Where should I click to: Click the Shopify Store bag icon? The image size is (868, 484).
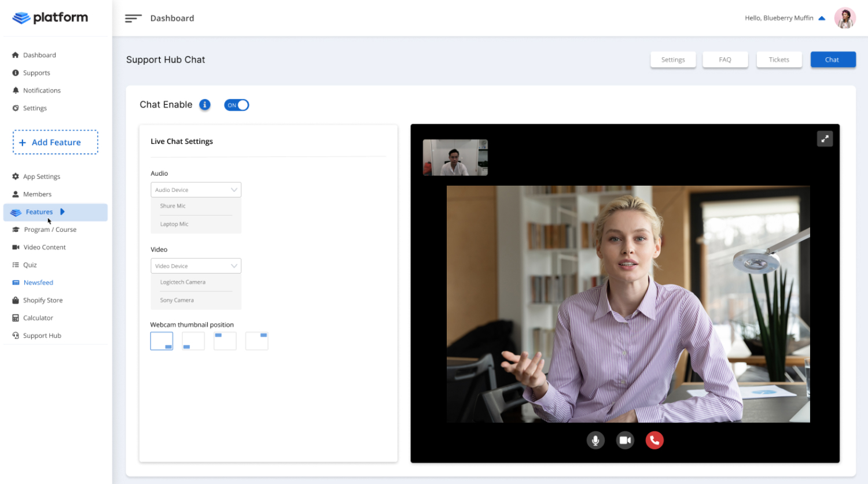point(16,300)
